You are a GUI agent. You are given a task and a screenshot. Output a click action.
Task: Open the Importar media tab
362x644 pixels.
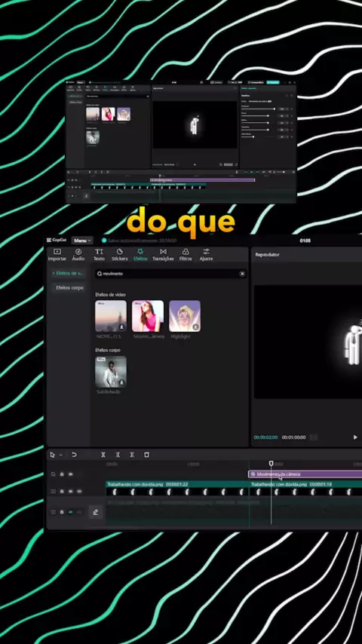coord(57,255)
